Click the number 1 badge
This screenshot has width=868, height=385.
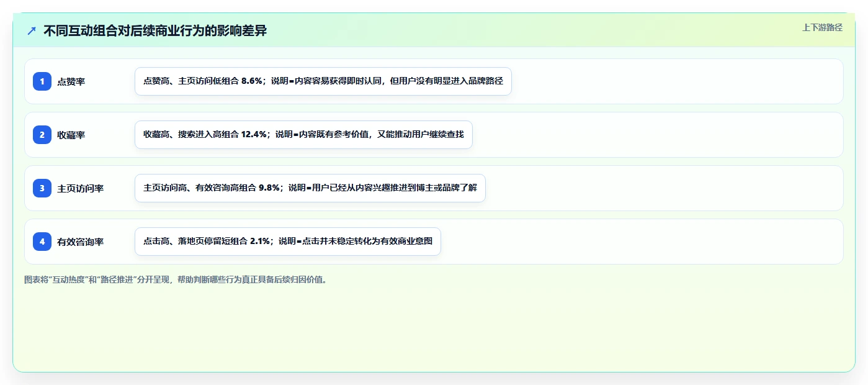click(42, 81)
